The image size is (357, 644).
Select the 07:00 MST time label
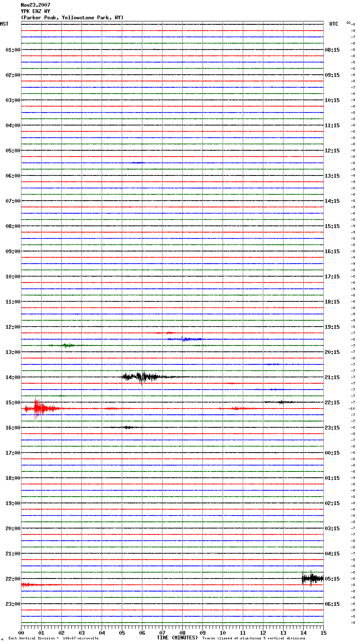[x=13, y=201]
